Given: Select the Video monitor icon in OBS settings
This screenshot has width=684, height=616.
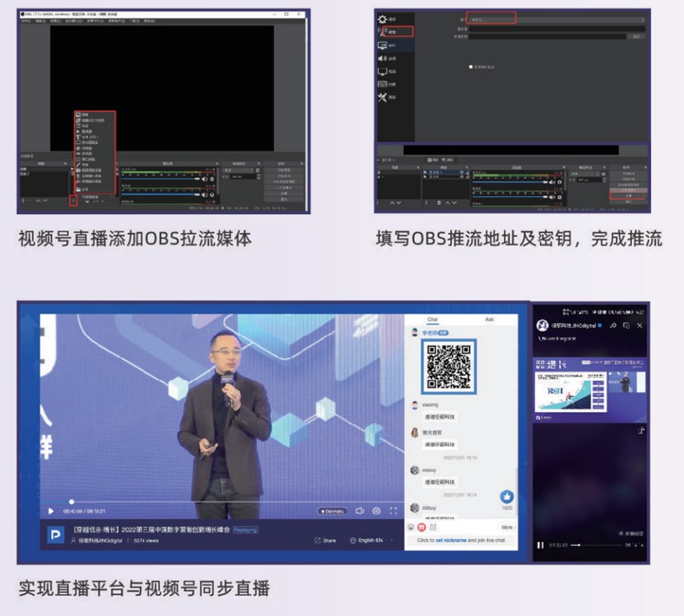Looking at the screenshot, I should coord(383,72).
